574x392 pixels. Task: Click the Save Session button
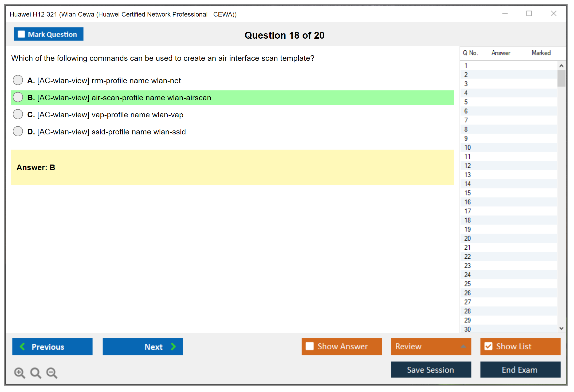coord(431,370)
